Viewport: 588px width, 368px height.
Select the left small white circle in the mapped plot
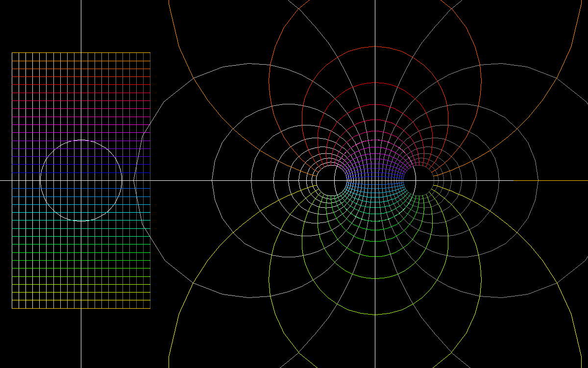tap(332, 180)
